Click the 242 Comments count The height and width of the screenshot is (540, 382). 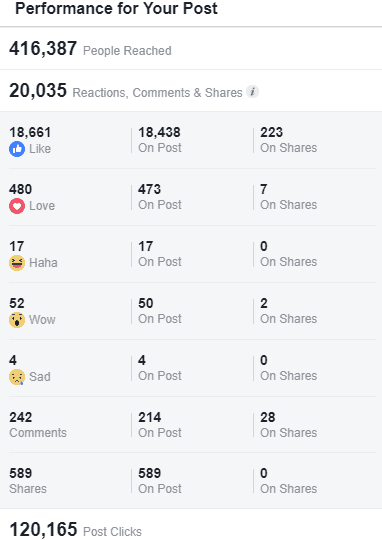click(x=21, y=417)
